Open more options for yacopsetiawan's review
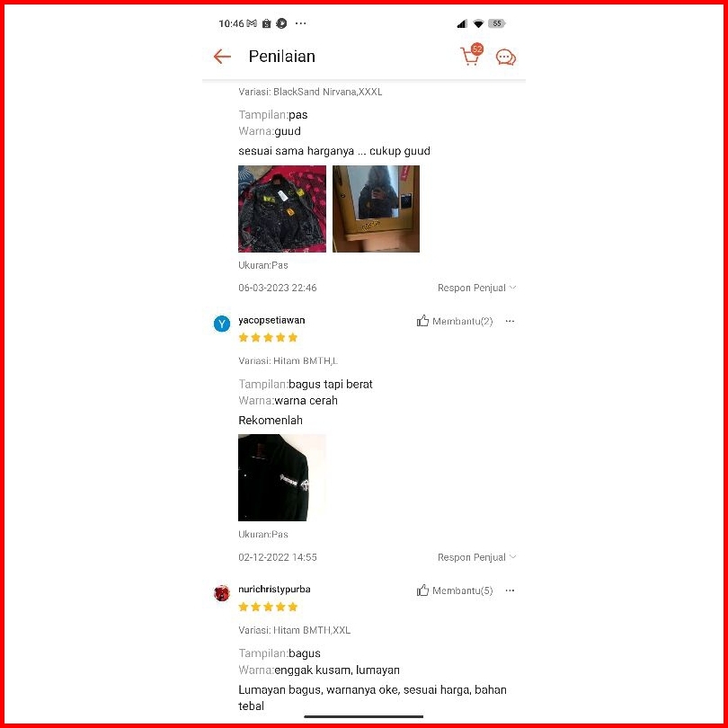Viewport: 728px width, 728px height. [510, 321]
